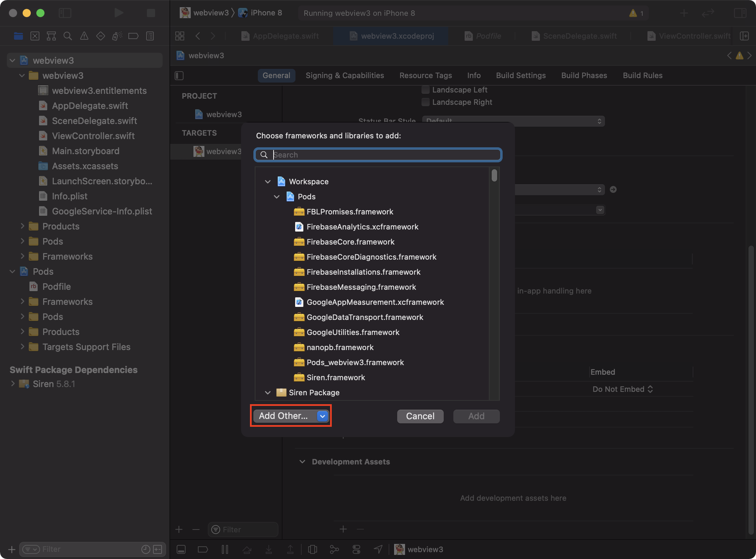Toggle the Landscape Left checkbox
The width and height of the screenshot is (756, 559).
(x=426, y=90)
